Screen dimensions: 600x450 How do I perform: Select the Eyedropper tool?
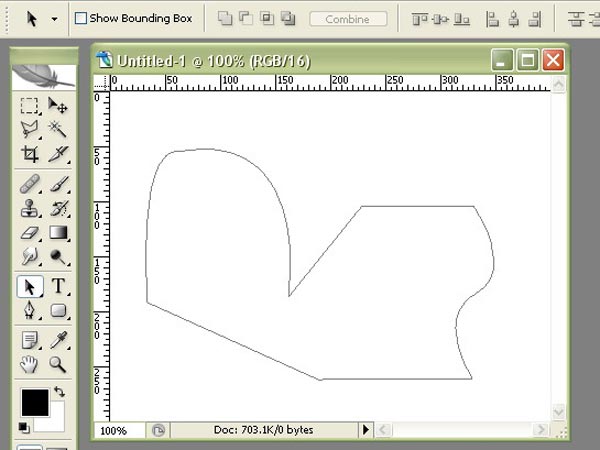coord(58,340)
